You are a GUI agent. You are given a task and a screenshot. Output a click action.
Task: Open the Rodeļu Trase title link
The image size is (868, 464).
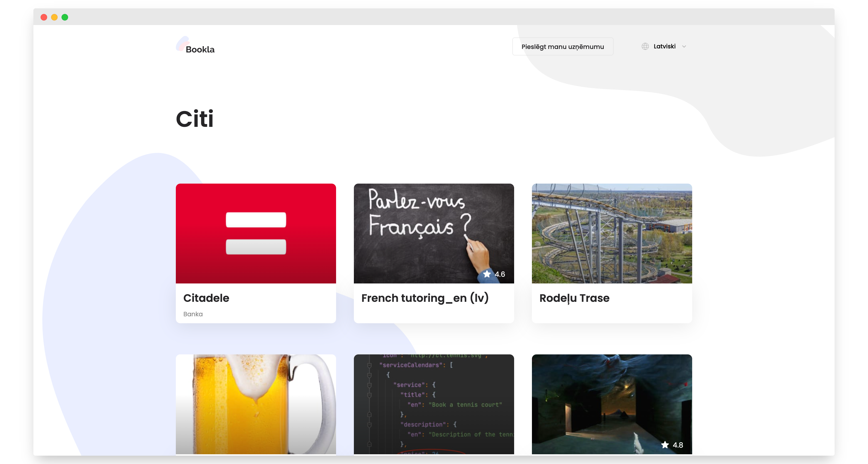point(574,298)
